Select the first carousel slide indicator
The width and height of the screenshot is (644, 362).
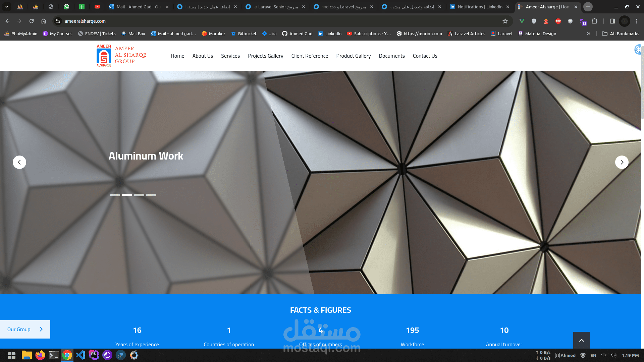(x=115, y=195)
